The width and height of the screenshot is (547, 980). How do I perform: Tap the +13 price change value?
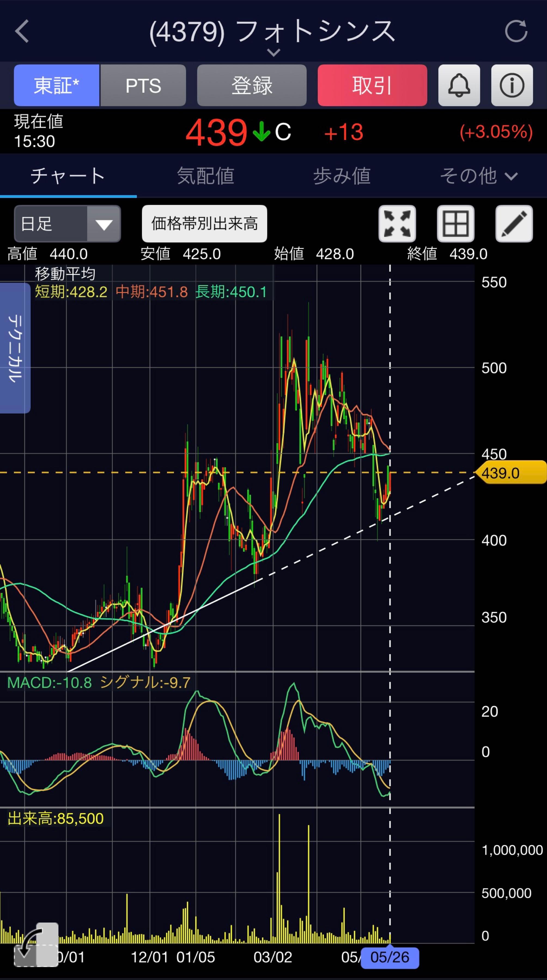click(343, 132)
